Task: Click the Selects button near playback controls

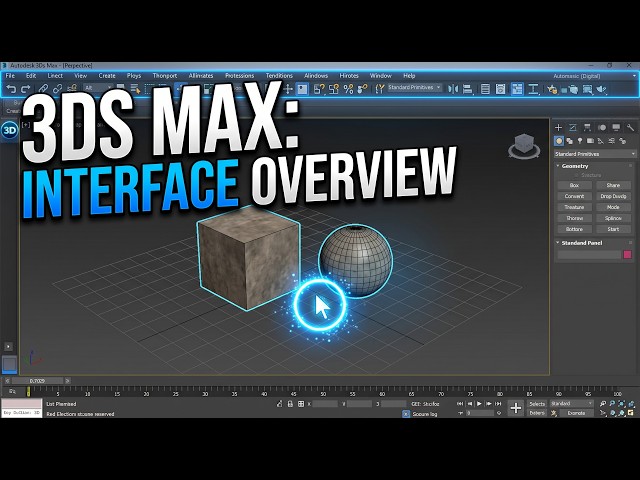Action: click(537, 404)
